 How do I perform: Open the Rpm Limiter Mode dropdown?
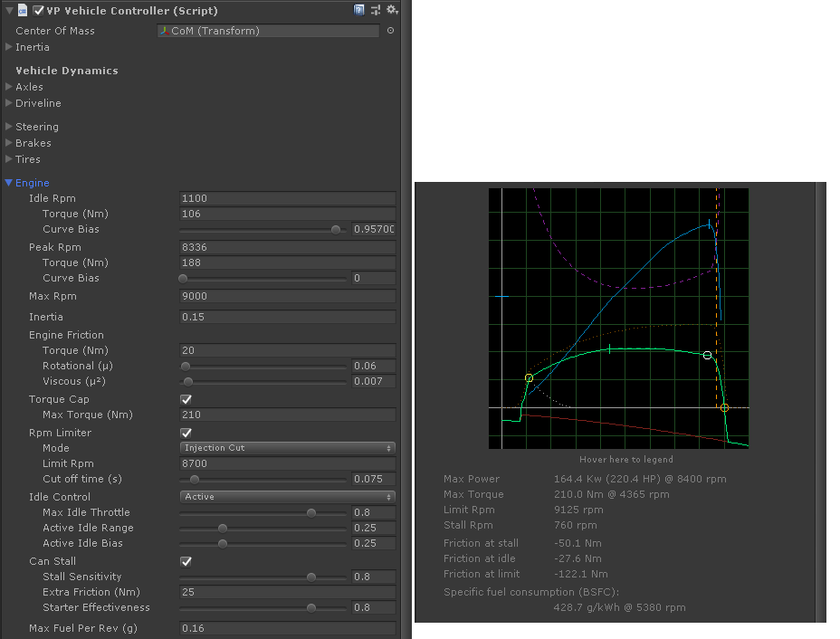(x=287, y=448)
